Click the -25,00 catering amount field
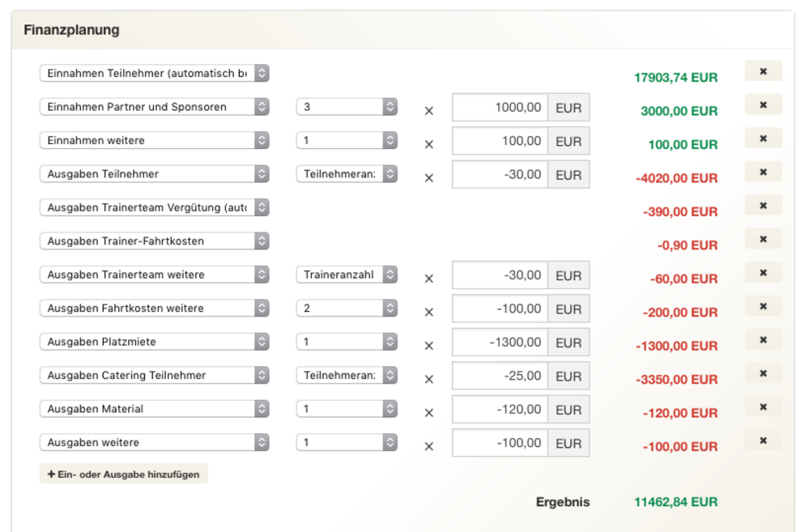 click(x=500, y=376)
